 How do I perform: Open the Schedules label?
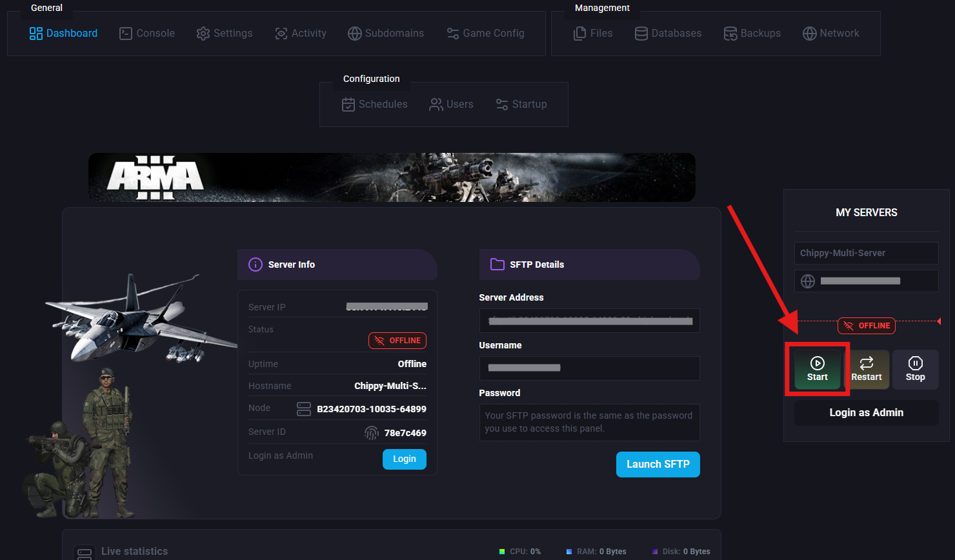click(383, 105)
